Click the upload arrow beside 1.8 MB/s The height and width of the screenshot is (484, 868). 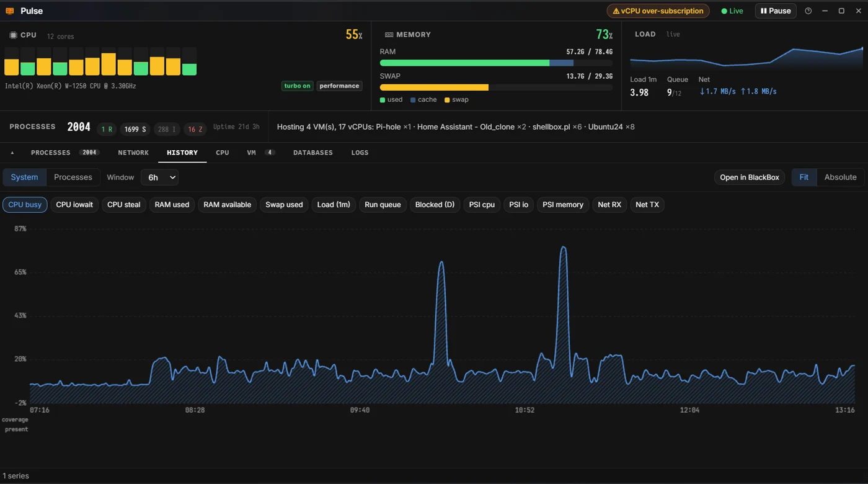coord(743,91)
